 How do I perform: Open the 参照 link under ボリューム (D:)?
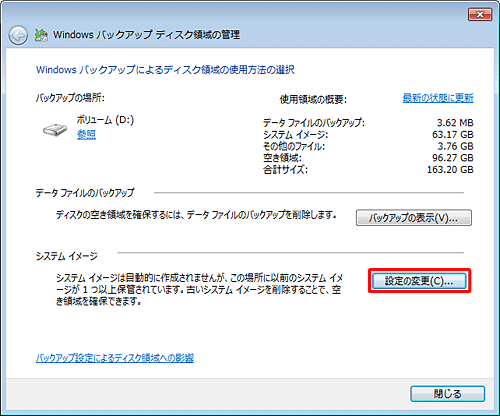click(x=86, y=134)
